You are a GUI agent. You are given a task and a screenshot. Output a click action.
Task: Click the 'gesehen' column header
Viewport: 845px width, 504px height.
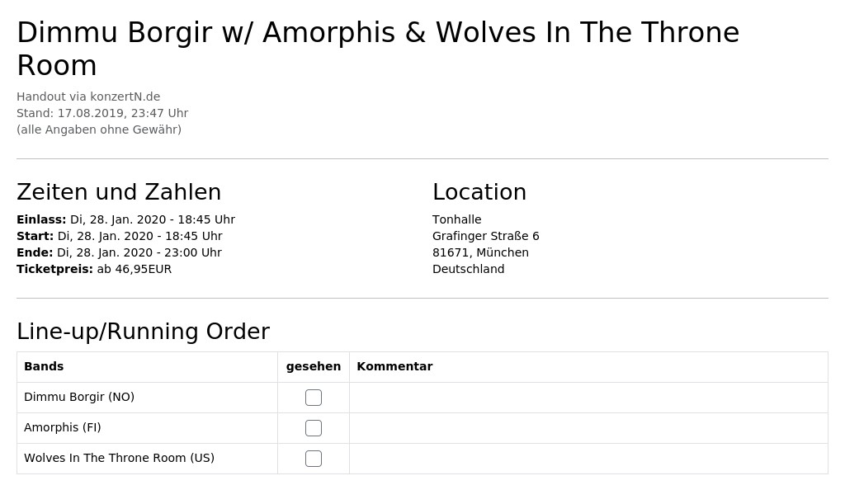pyautogui.click(x=313, y=367)
